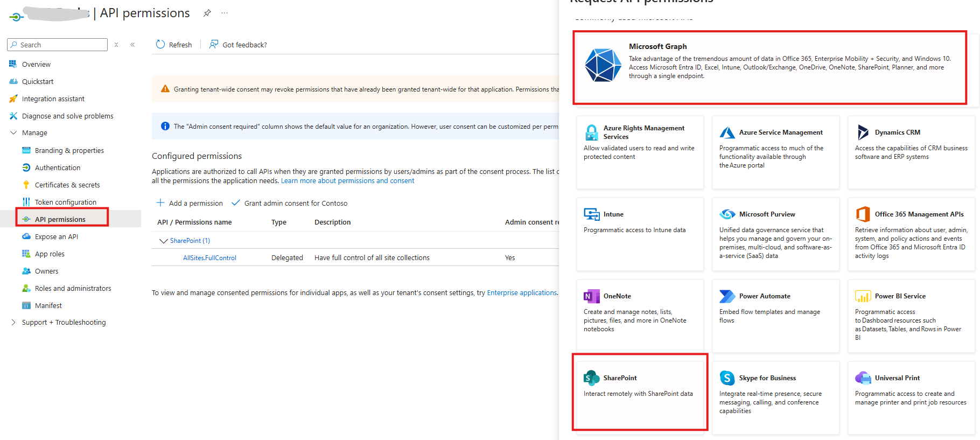
Task: Click the Power Automate arrow icon
Action: (x=727, y=296)
